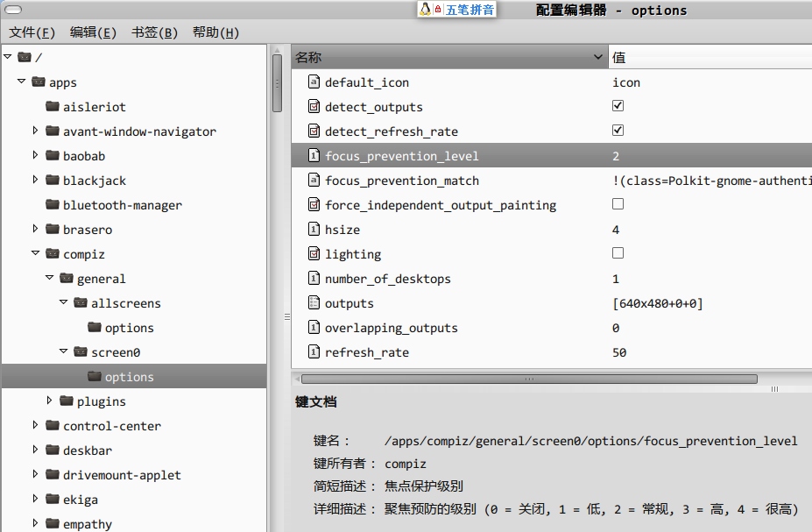Collapse the root tree node
This screenshot has height=532, width=812.
(x=8, y=56)
